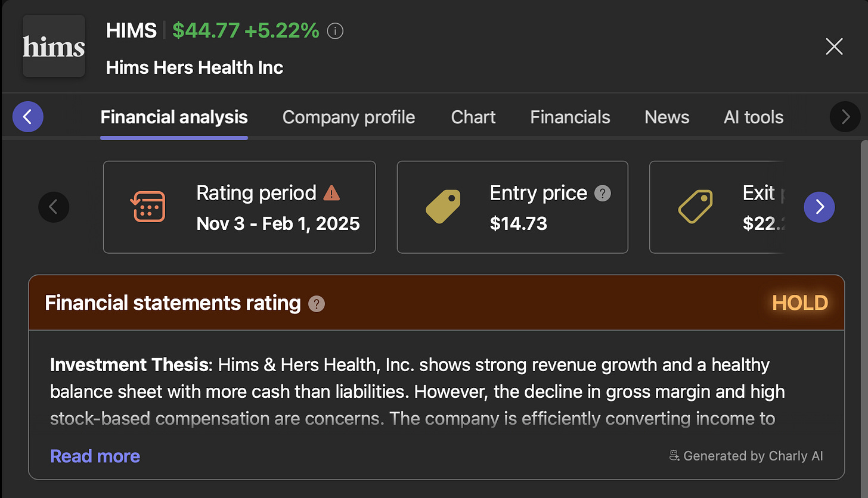Click the Entry price tag icon
868x498 pixels.
point(443,207)
